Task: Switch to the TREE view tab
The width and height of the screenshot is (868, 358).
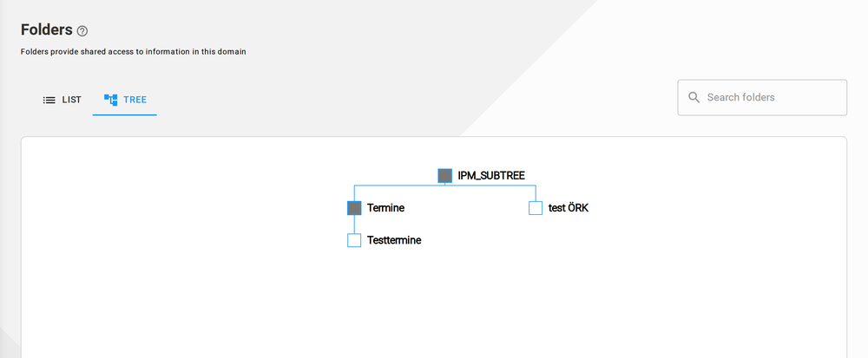Action: [124, 100]
